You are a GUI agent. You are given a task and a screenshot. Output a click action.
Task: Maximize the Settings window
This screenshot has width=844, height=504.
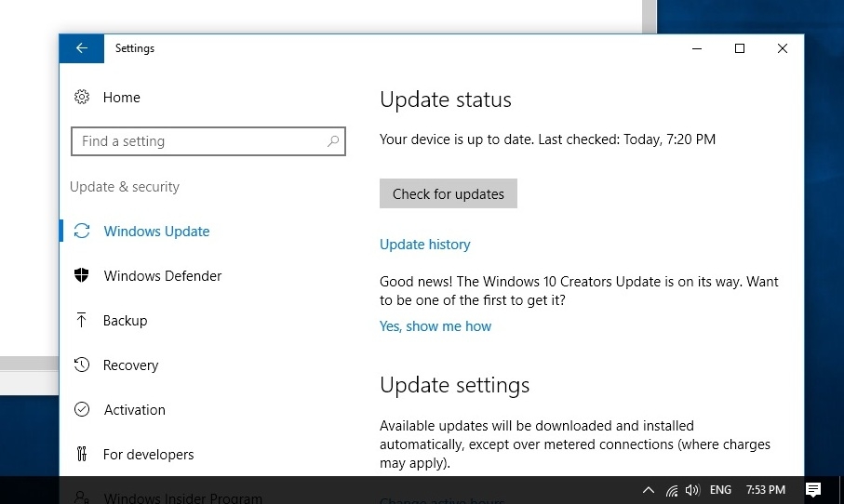pos(740,48)
